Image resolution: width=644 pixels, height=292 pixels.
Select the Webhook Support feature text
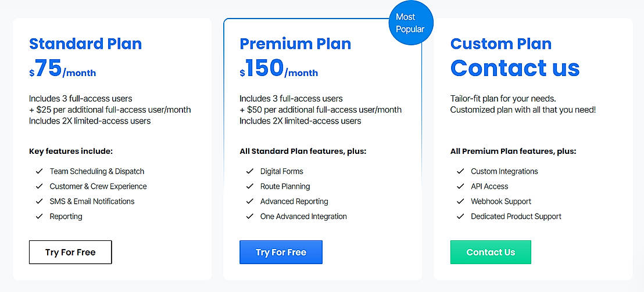[501, 201]
